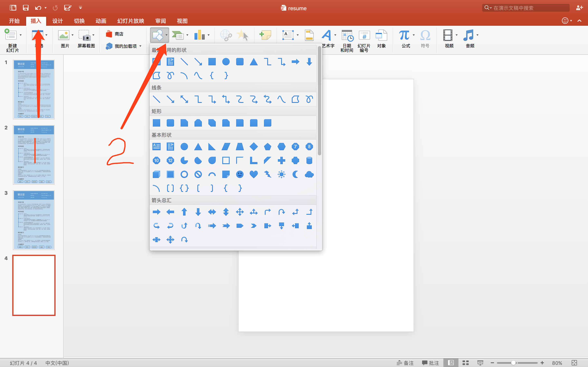Screen dimensions: 588x367
Task: Toggle slide sorter view
Action: (x=465, y=363)
